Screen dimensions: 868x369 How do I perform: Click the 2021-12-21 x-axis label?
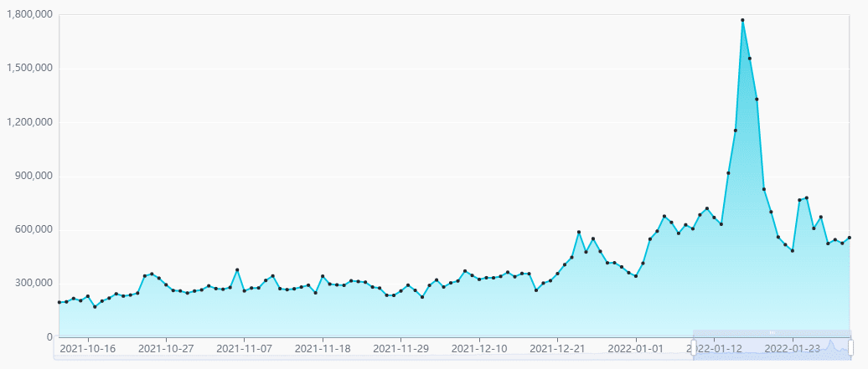click(x=557, y=349)
